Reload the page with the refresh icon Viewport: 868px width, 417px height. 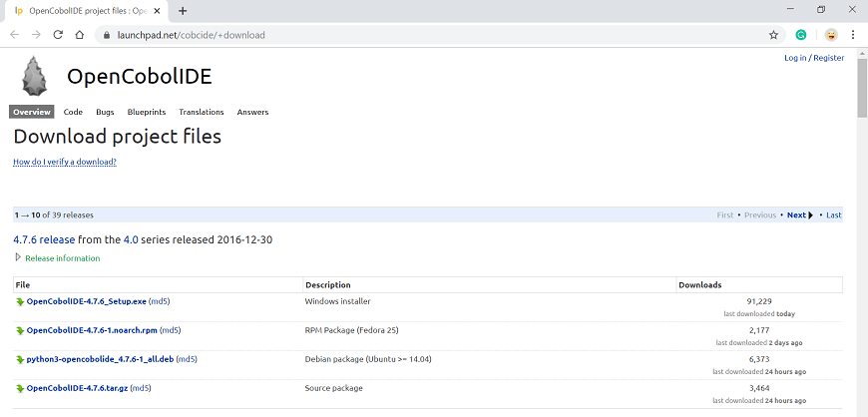click(58, 35)
